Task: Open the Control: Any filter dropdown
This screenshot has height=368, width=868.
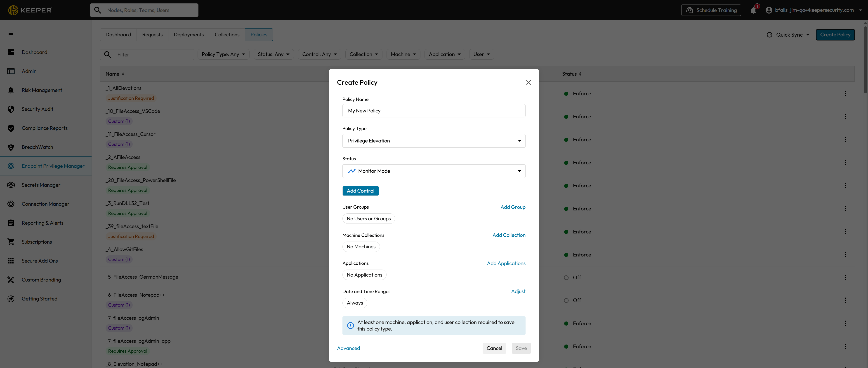Action: (x=319, y=55)
